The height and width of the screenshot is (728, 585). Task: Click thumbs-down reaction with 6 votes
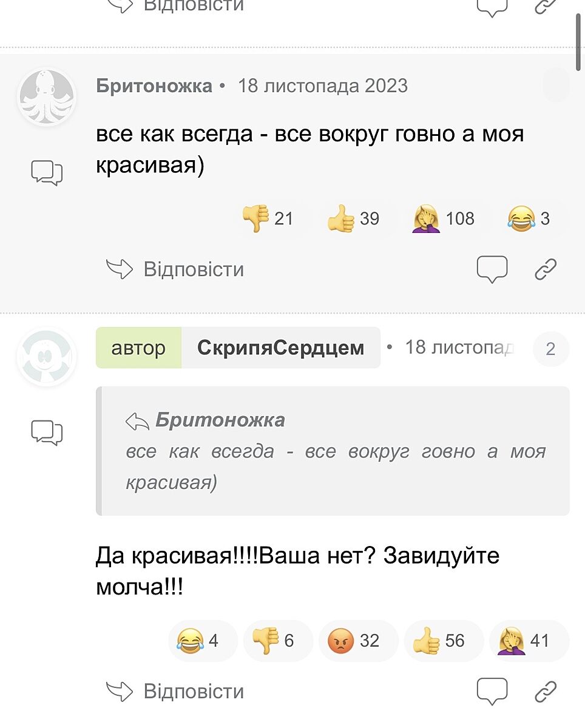[x=277, y=641]
